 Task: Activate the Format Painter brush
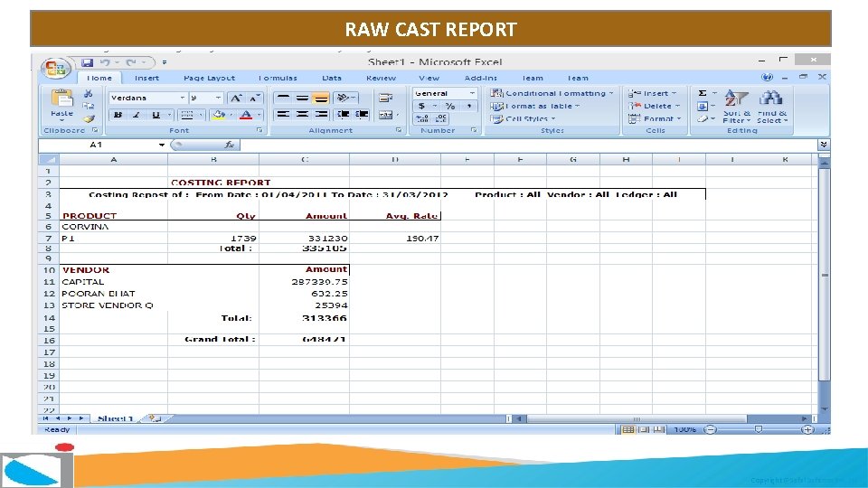[x=89, y=117]
